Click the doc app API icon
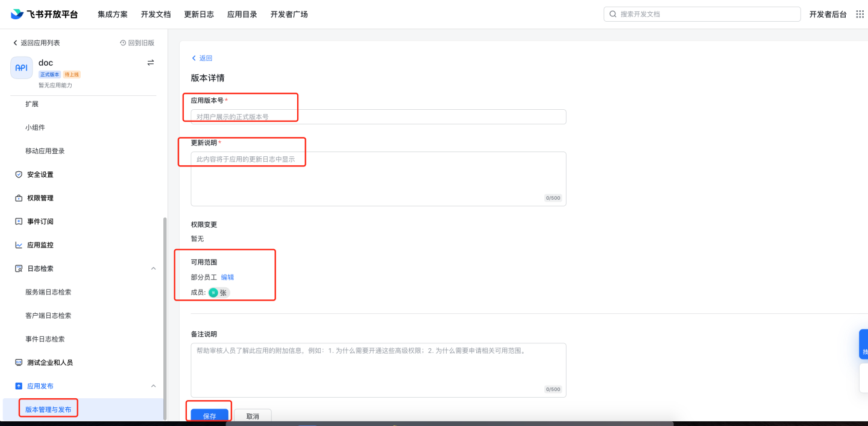Screen dimensions: 868x426 tap(22, 68)
